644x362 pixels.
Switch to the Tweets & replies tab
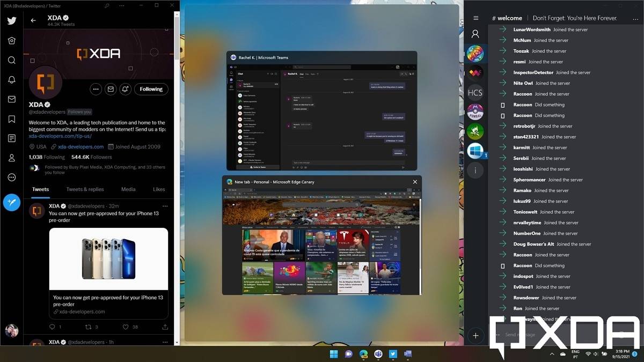tap(85, 189)
